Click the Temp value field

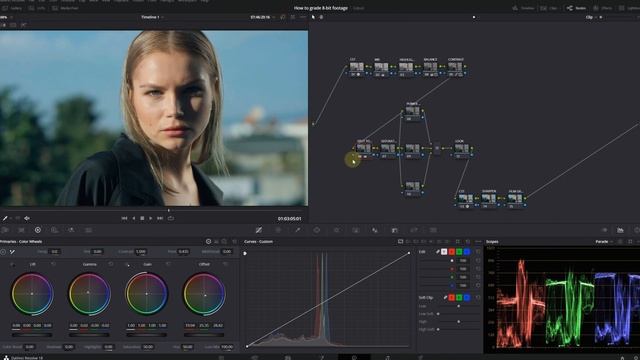pos(55,252)
